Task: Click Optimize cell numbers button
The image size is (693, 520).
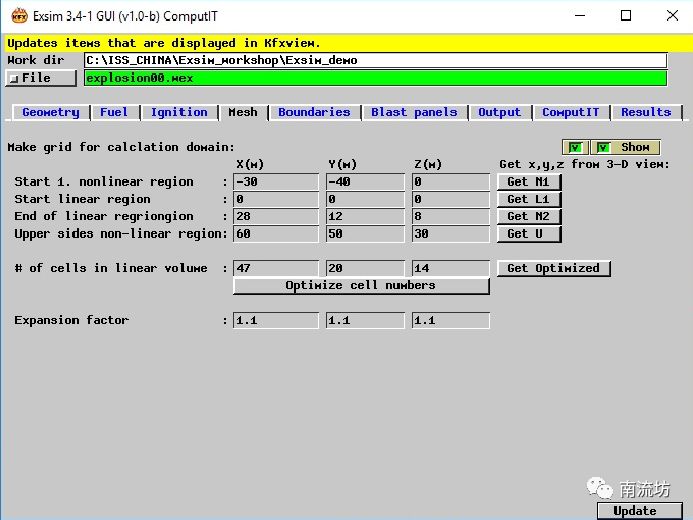Action: [360, 286]
